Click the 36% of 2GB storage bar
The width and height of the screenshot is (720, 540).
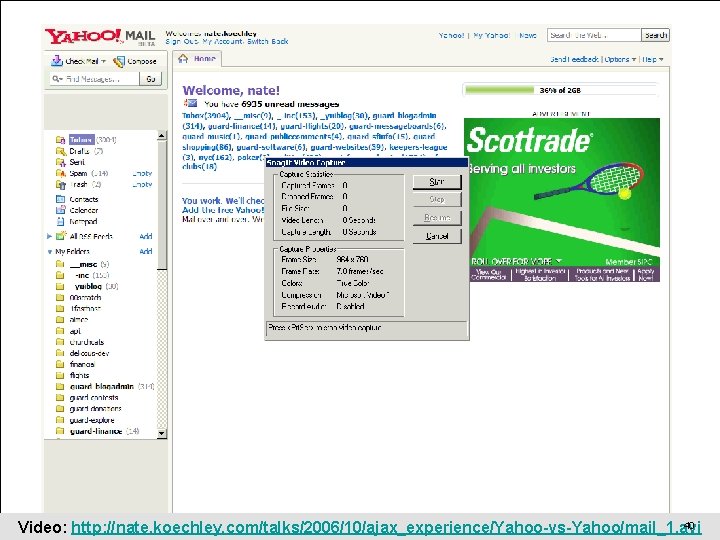coord(560,90)
